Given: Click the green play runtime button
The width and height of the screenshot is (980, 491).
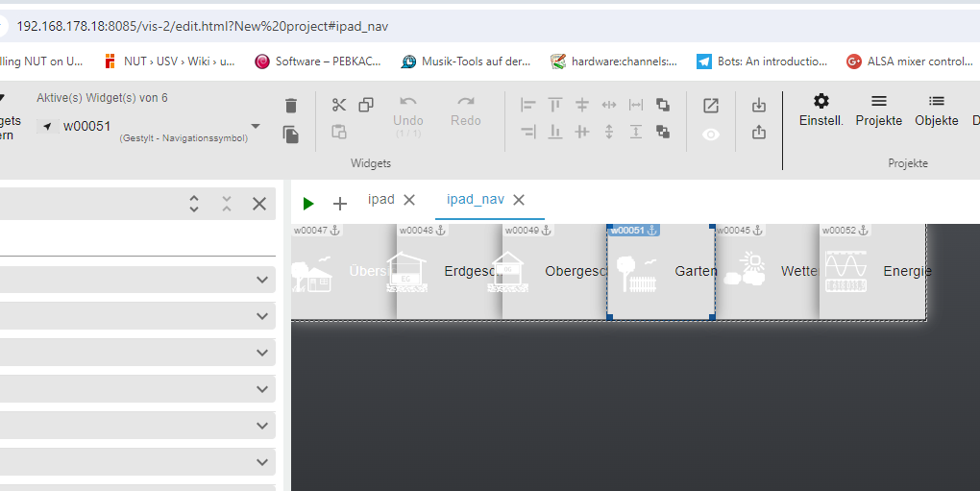Looking at the screenshot, I should pyautogui.click(x=308, y=203).
